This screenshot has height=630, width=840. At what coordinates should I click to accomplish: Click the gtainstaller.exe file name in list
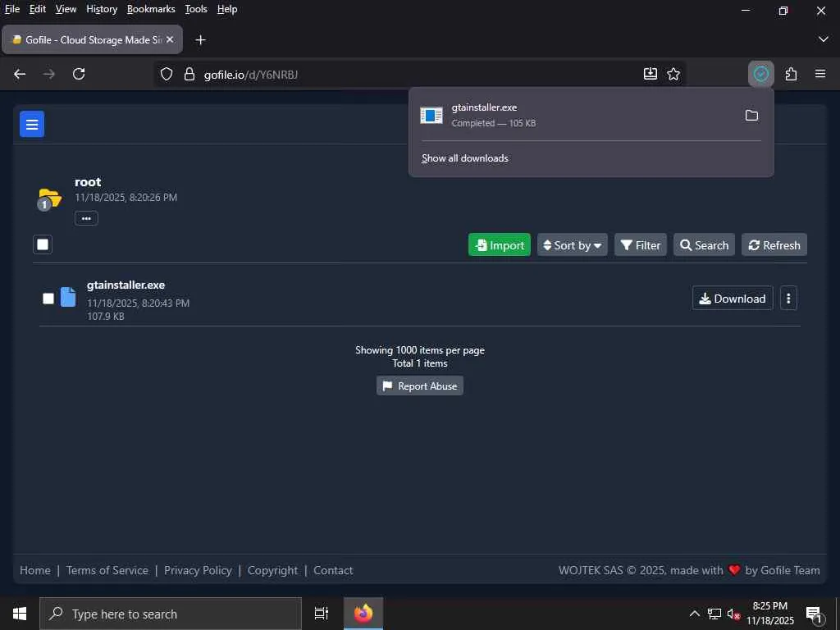point(126,285)
